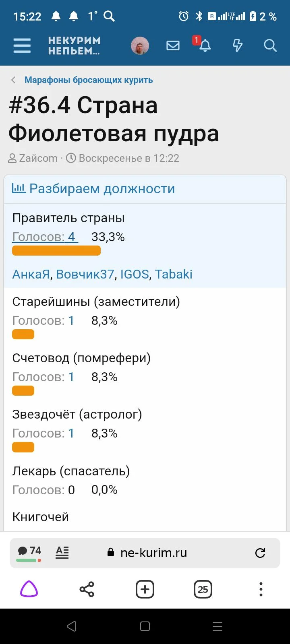Open the 74 comments counter

pos(29,551)
